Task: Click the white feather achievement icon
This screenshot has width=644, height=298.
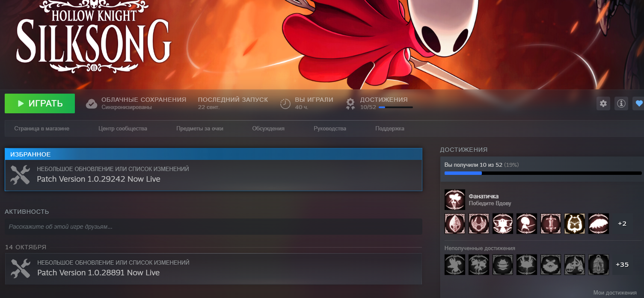Action: (599, 224)
